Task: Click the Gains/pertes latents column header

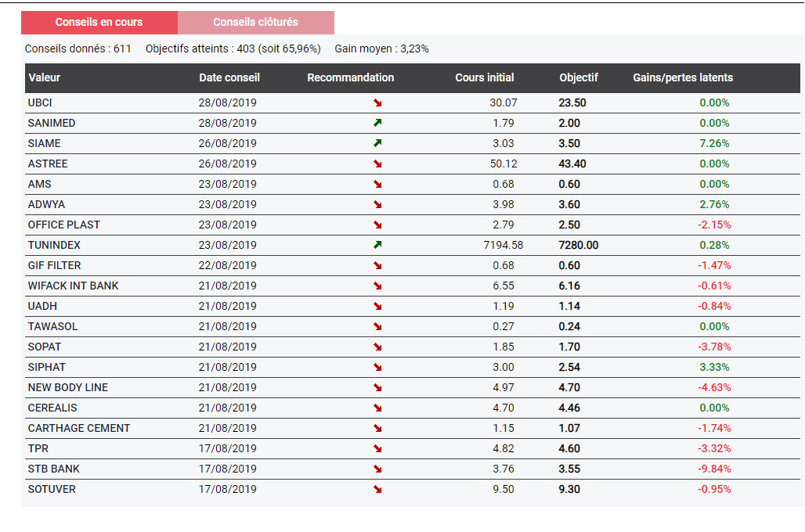Action: (x=683, y=78)
